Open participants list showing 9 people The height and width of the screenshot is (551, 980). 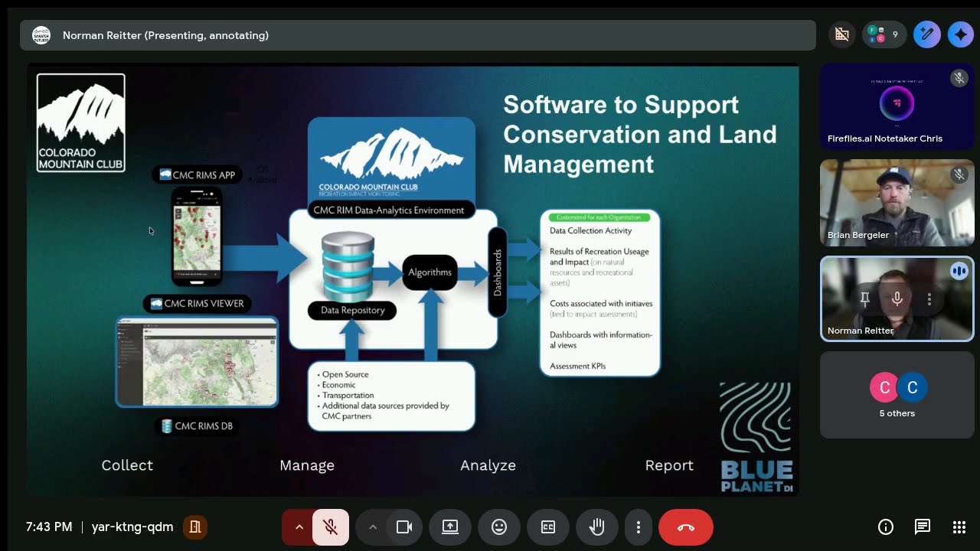coord(884,34)
